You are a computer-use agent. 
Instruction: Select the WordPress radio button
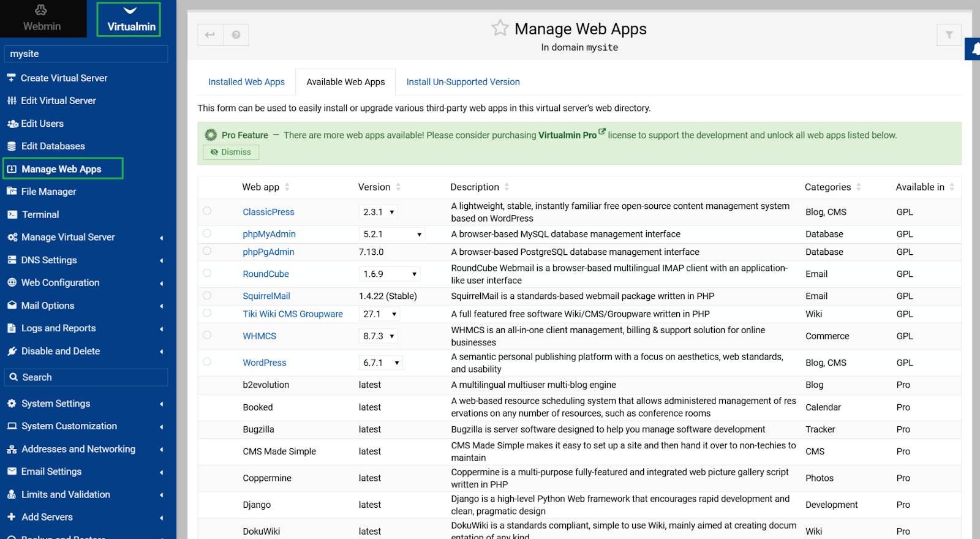point(207,362)
